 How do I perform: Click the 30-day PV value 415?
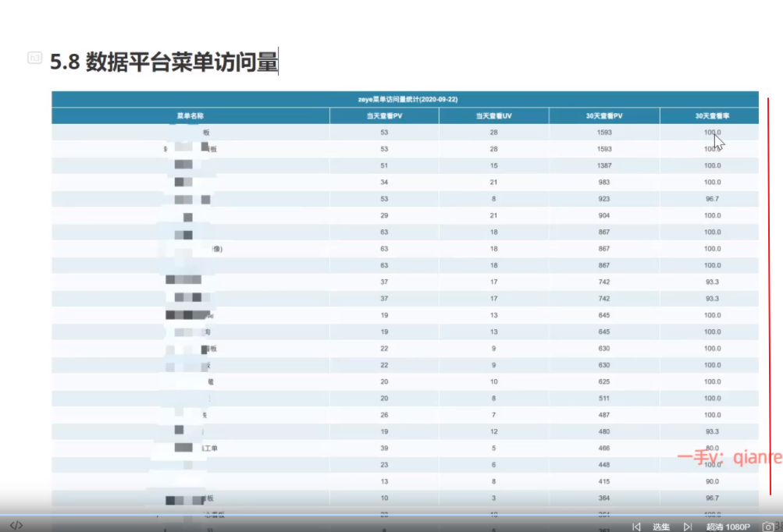point(604,481)
